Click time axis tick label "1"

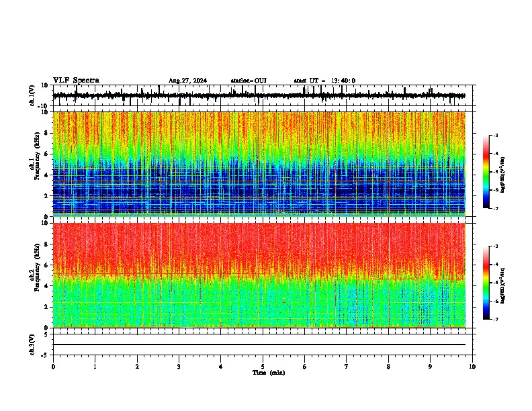(x=95, y=367)
